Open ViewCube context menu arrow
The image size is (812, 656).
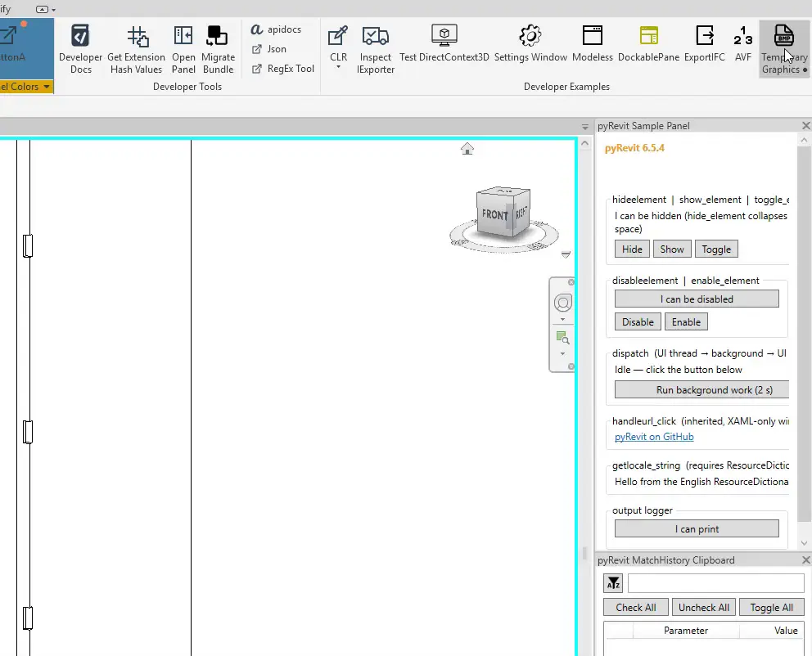(566, 254)
